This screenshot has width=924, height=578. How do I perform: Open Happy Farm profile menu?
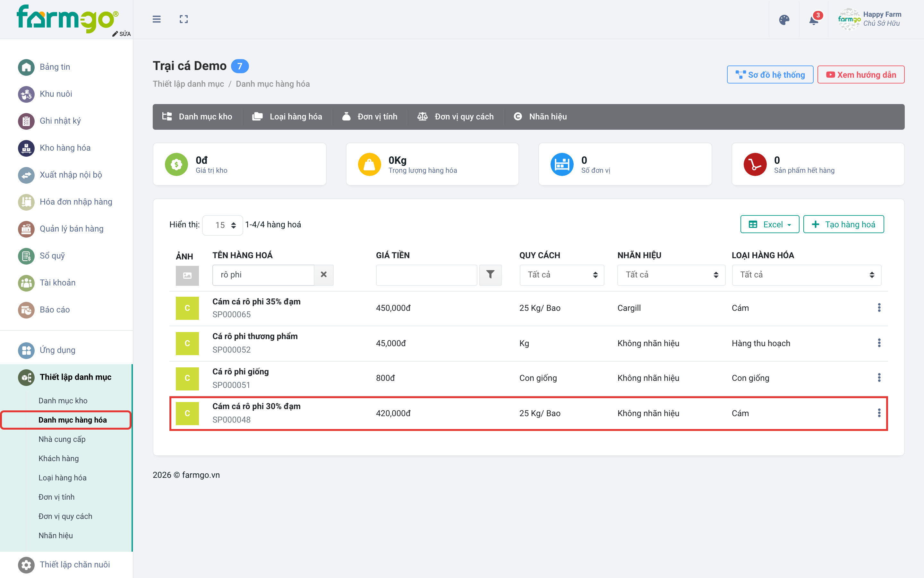869,19
